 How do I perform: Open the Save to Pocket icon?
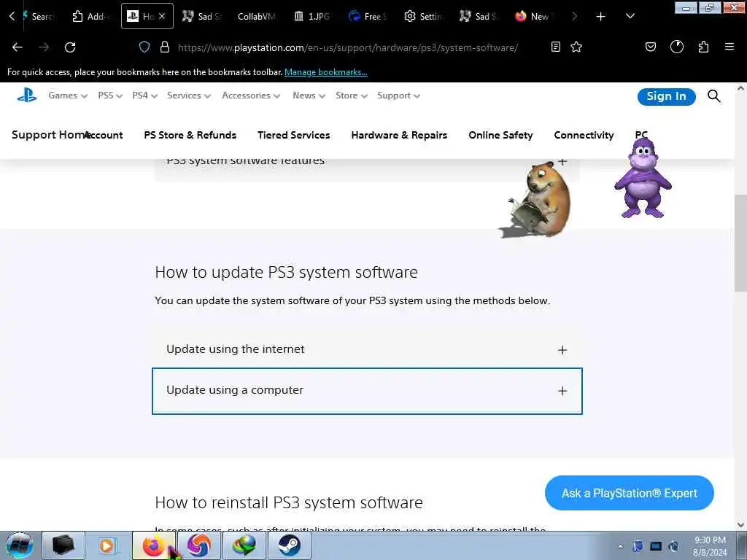pos(650,47)
